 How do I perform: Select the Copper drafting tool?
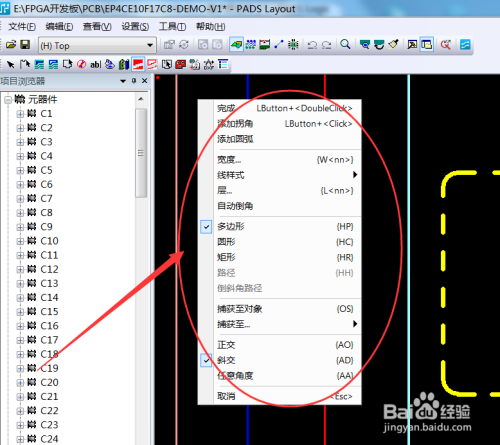[39, 64]
